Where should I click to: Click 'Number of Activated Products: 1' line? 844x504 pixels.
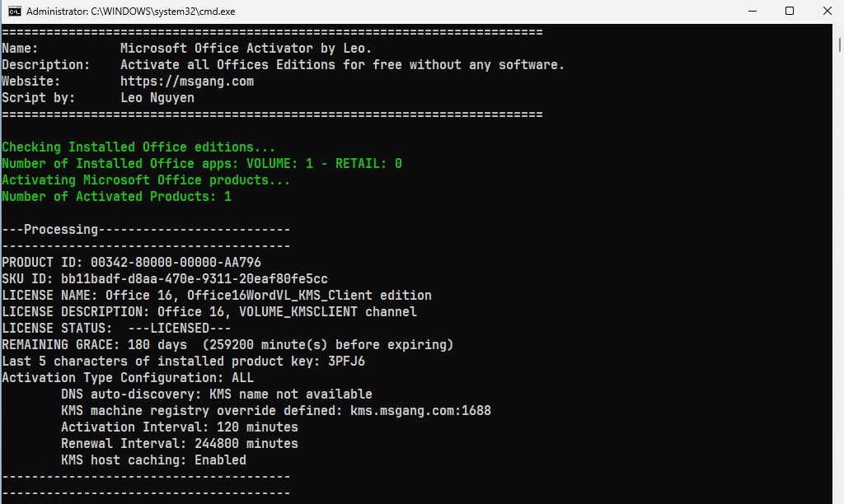116,196
